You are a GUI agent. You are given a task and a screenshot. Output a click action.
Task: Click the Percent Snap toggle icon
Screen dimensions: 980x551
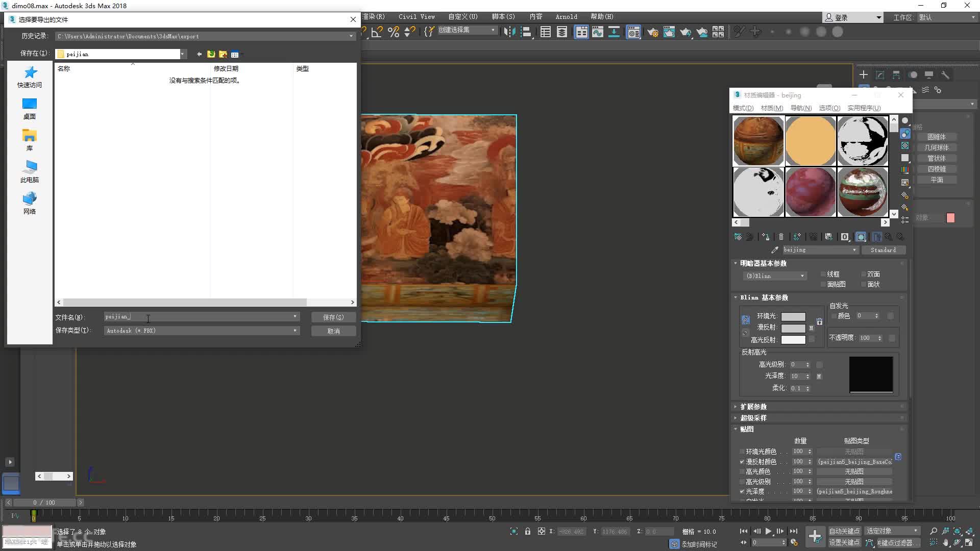(x=394, y=32)
